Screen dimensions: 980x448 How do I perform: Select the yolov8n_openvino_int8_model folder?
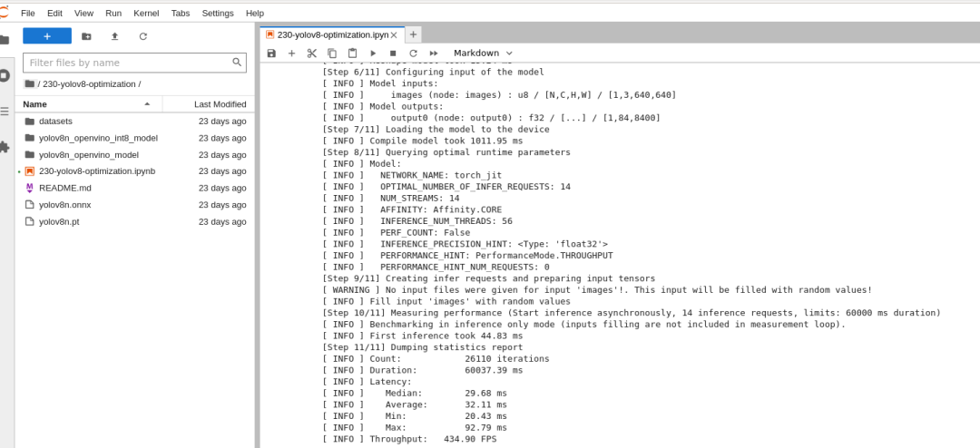[134, 138]
